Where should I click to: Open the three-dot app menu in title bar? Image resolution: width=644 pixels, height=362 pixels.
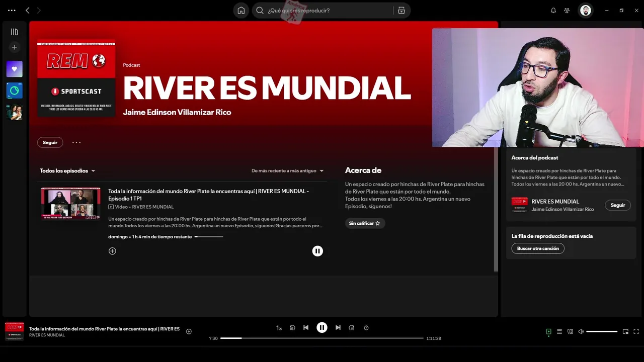click(12, 10)
